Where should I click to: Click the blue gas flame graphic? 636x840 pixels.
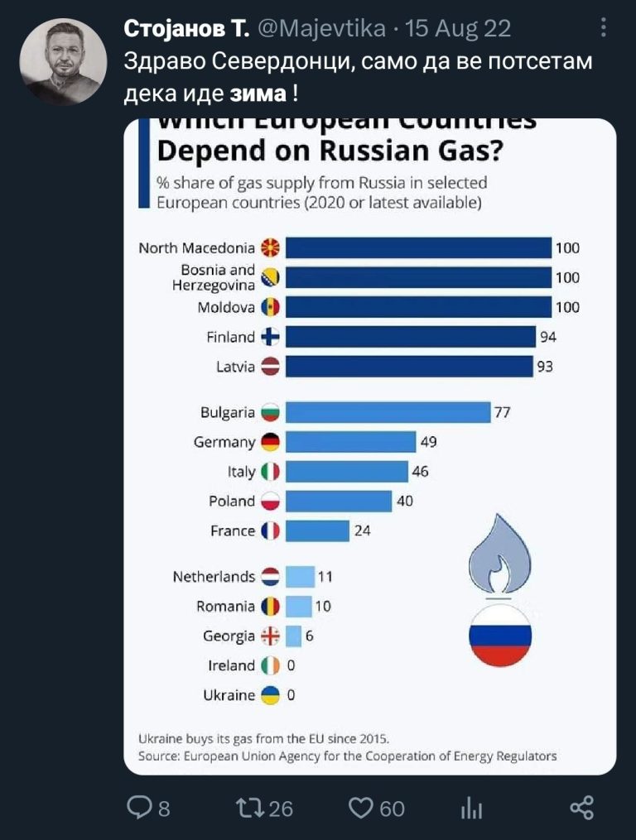point(499,554)
